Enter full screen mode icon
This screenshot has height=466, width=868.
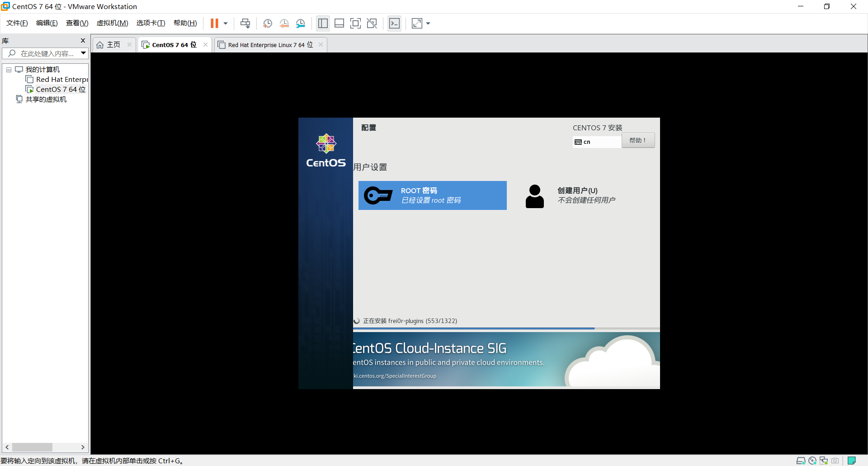355,23
